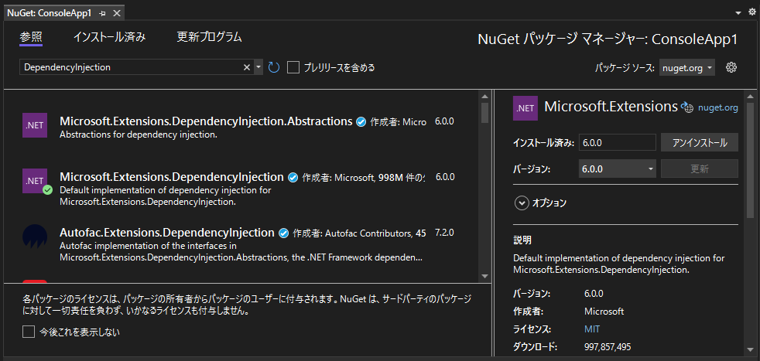The image size is (760, 361).
Task: Click the verified badge beside Abstractions package
Action: tap(361, 122)
